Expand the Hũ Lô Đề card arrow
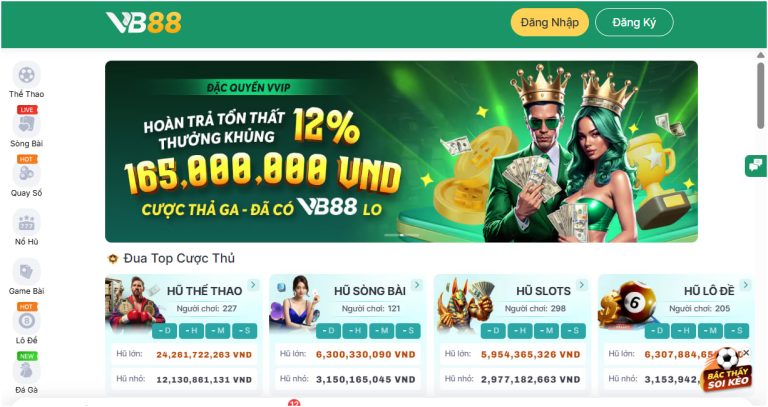The width and height of the screenshot is (768, 407). [745, 285]
